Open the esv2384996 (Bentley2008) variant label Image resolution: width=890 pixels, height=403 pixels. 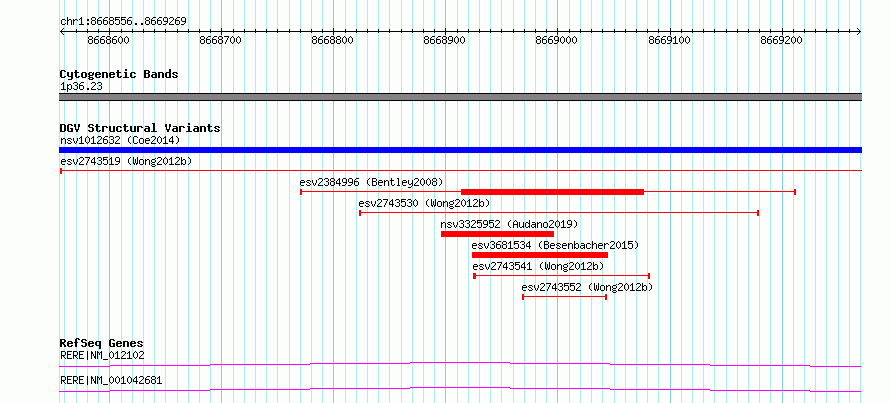click(371, 182)
